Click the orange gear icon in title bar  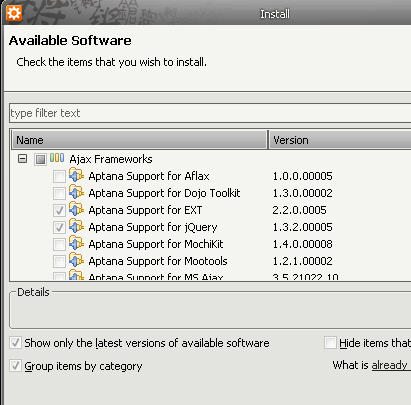pos(14,13)
